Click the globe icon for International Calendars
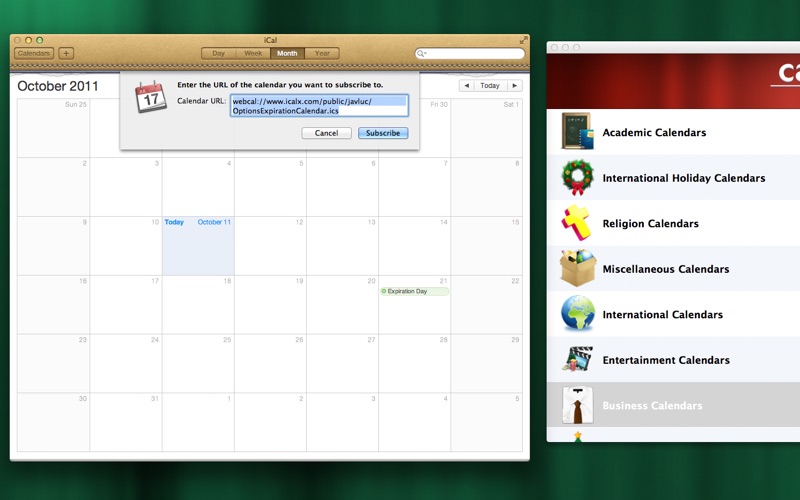 tap(578, 313)
